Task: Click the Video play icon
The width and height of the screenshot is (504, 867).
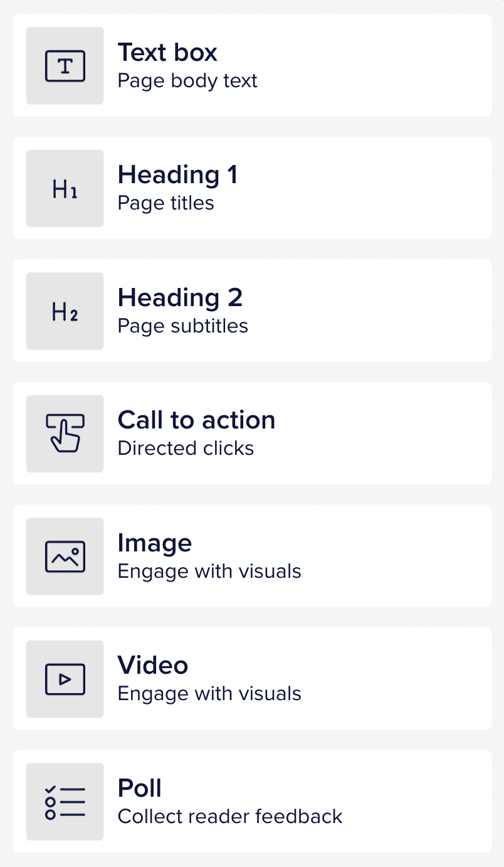Action: [65, 679]
